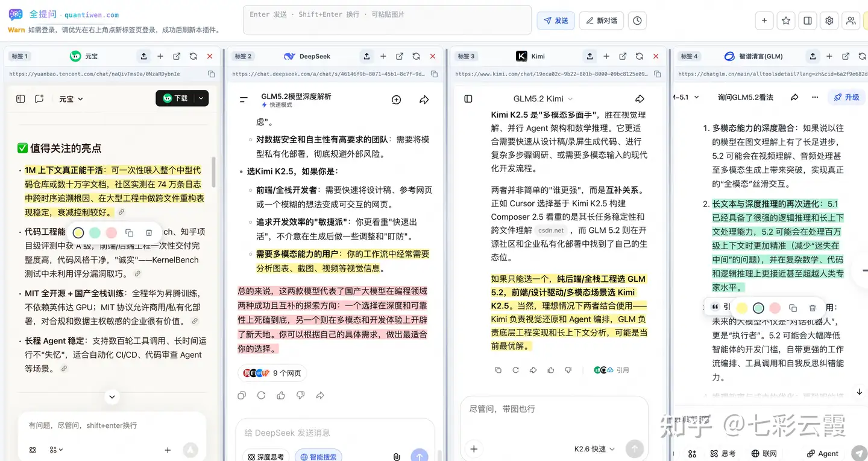The image size is (868, 461).
Task: Toggle 智能搜索 in DeepSeek input
Action: click(318, 457)
